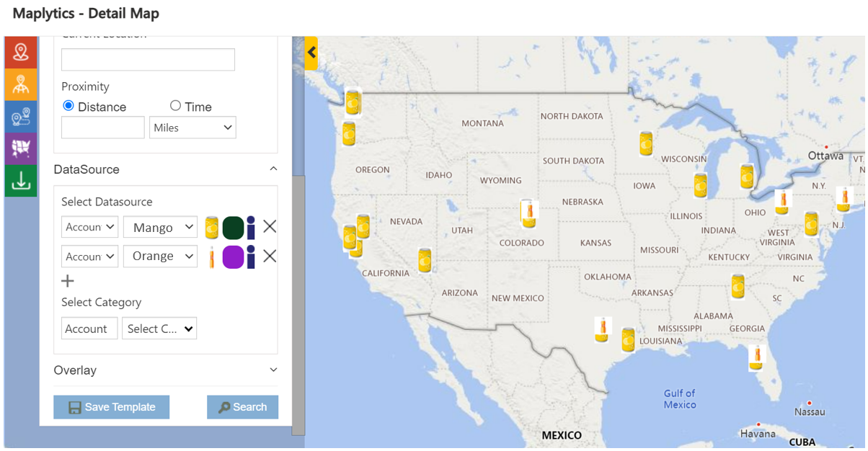The width and height of the screenshot is (868, 451).
Task: Click the proximity distance value field
Action: [x=103, y=128]
